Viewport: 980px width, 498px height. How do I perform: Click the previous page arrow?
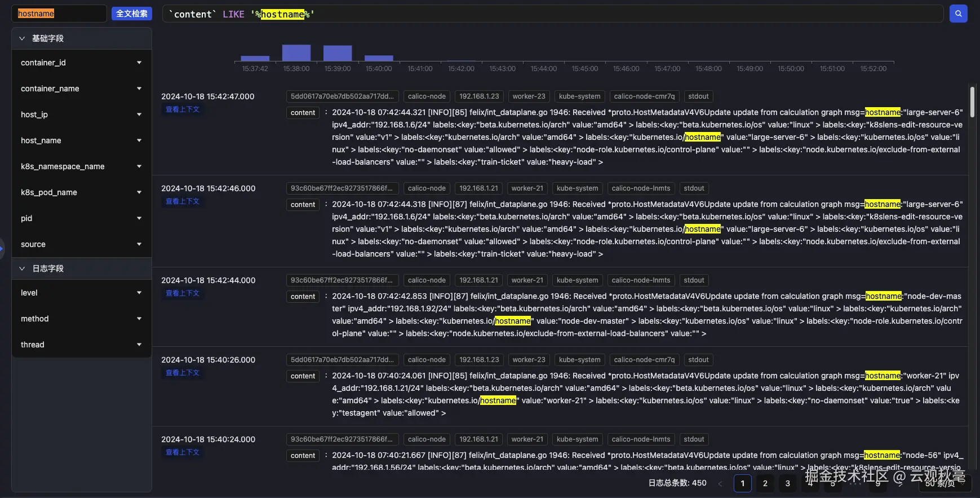(720, 483)
